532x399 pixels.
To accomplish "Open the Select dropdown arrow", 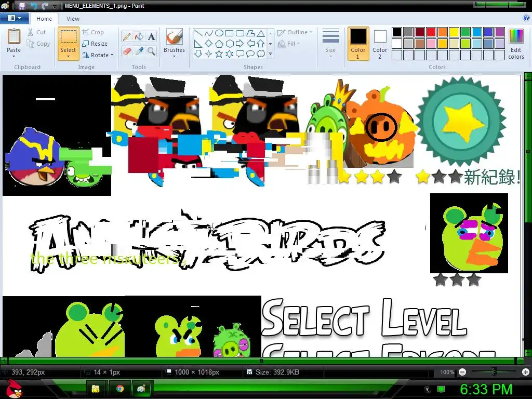I will click(68, 56).
